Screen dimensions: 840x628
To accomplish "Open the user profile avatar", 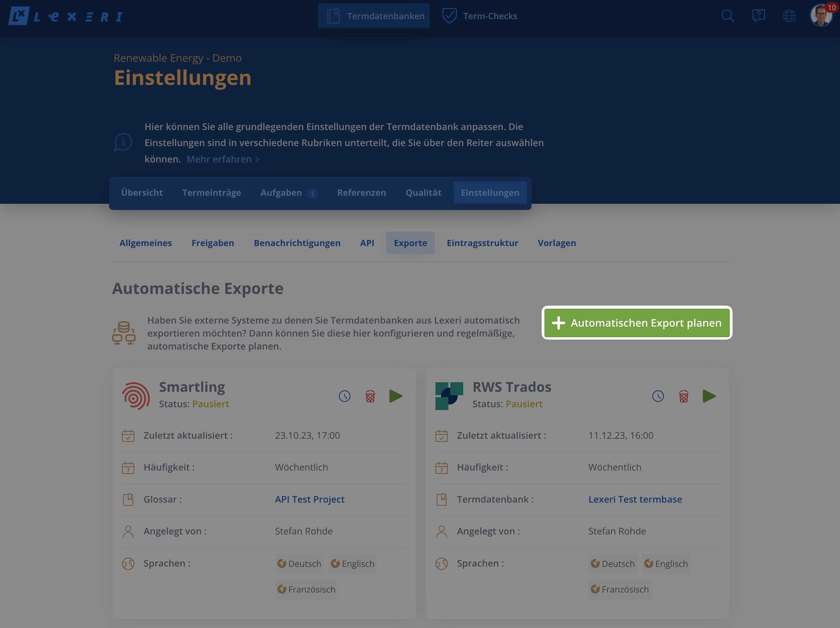I will tap(821, 15).
